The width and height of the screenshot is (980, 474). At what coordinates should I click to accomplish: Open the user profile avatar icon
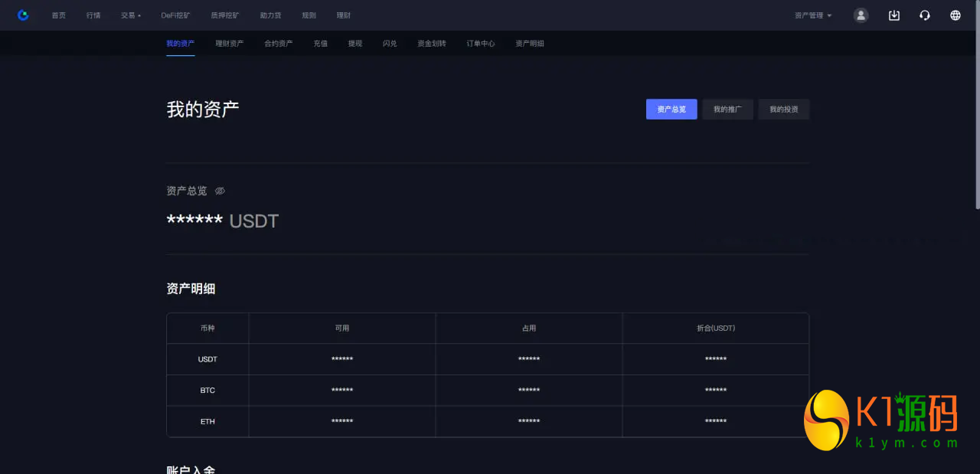861,15
